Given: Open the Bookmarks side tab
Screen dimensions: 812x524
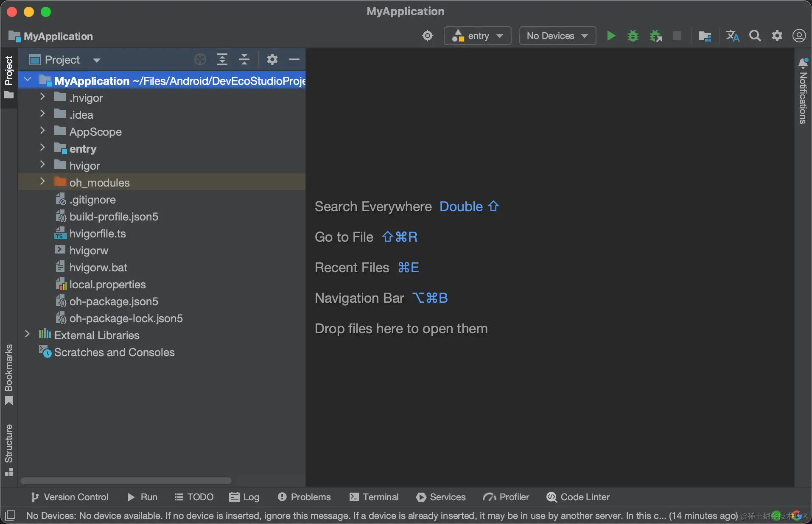Looking at the screenshot, I should point(9,375).
